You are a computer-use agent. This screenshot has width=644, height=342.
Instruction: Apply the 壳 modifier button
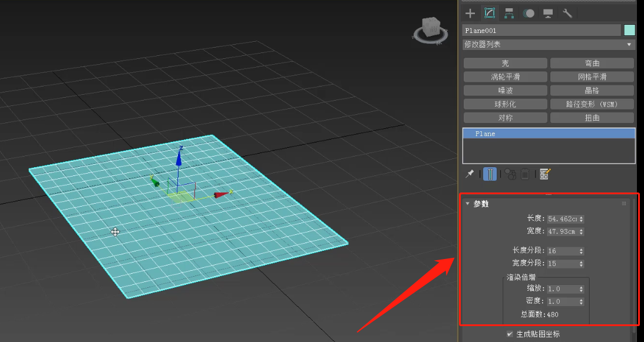pos(505,63)
